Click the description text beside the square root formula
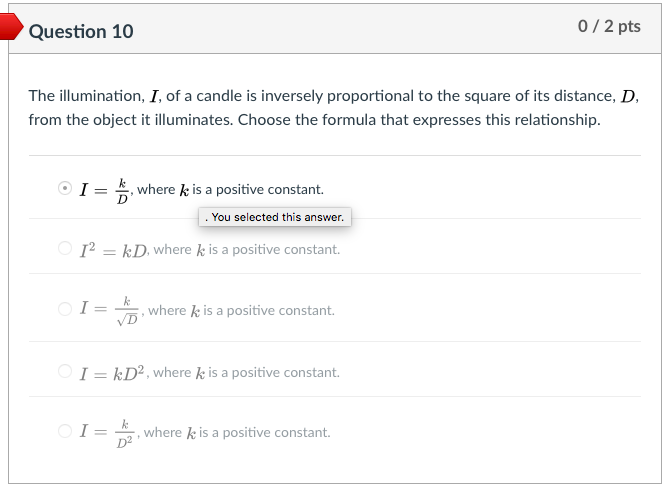 pyautogui.click(x=242, y=310)
